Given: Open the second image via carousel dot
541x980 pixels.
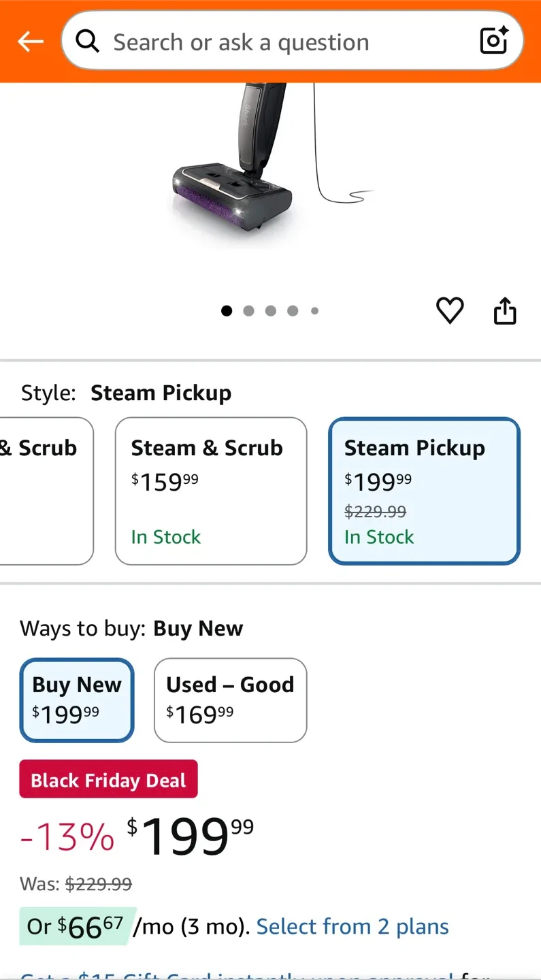Looking at the screenshot, I should click(x=248, y=310).
